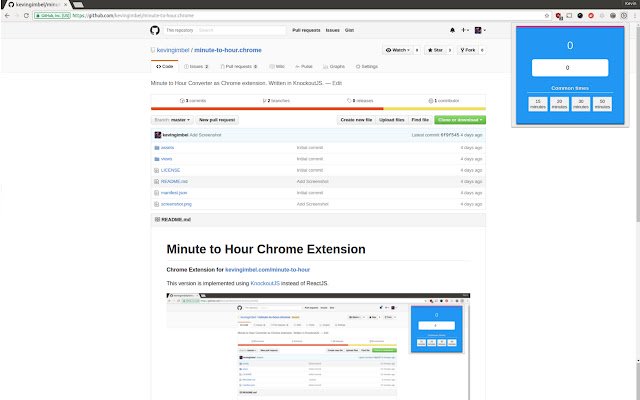The height and width of the screenshot is (400, 640).
Task: Select 15 minutes common time
Action: [538, 104]
